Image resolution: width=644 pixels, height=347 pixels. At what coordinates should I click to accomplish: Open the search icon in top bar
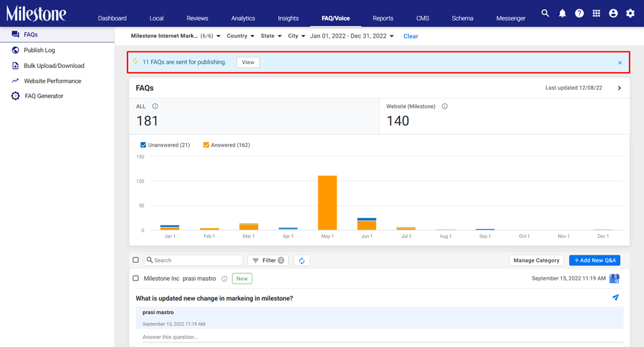[545, 13]
